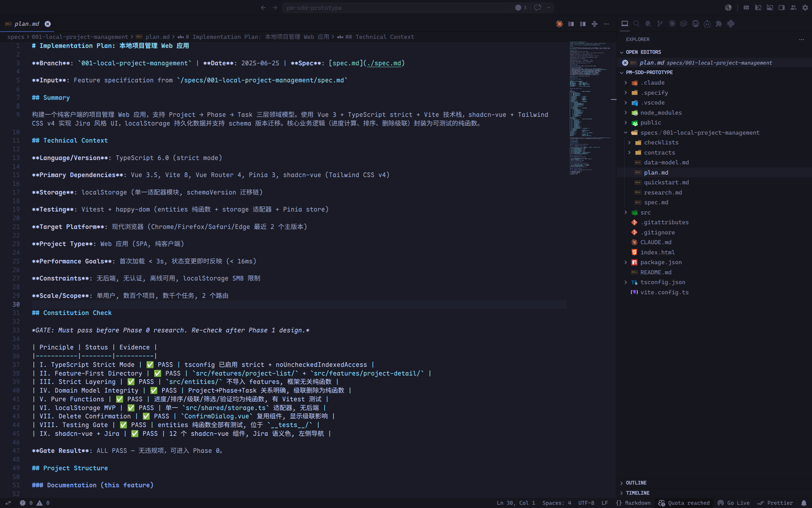Screen dimensions: 812x508
Task: Click Go Live in status bar
Action: click(734, 503)
